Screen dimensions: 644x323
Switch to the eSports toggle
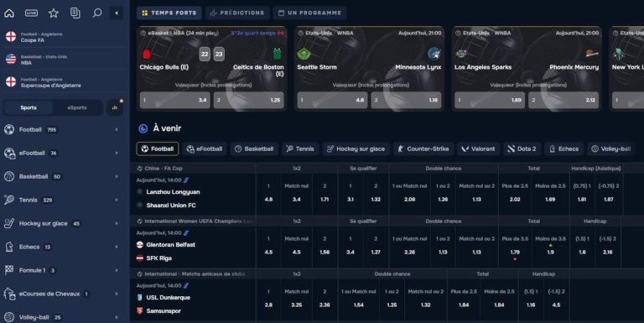(77, 107)
